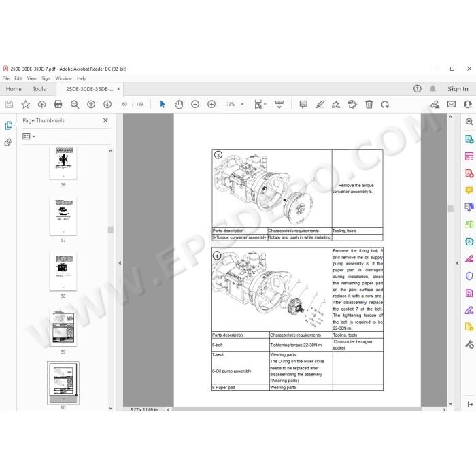476x476 pixels.
Task: Select page 60 thumbnail
Action: 63,383
